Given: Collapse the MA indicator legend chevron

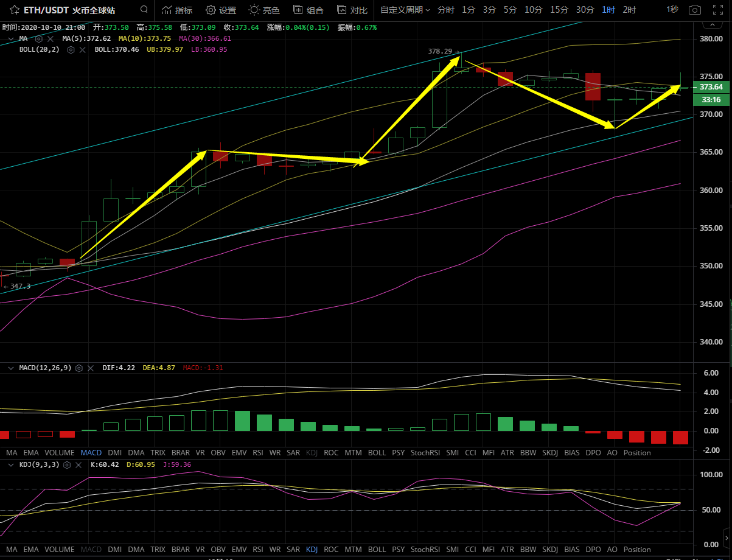Looking at the screenshot, I should [x=10, y=38].
